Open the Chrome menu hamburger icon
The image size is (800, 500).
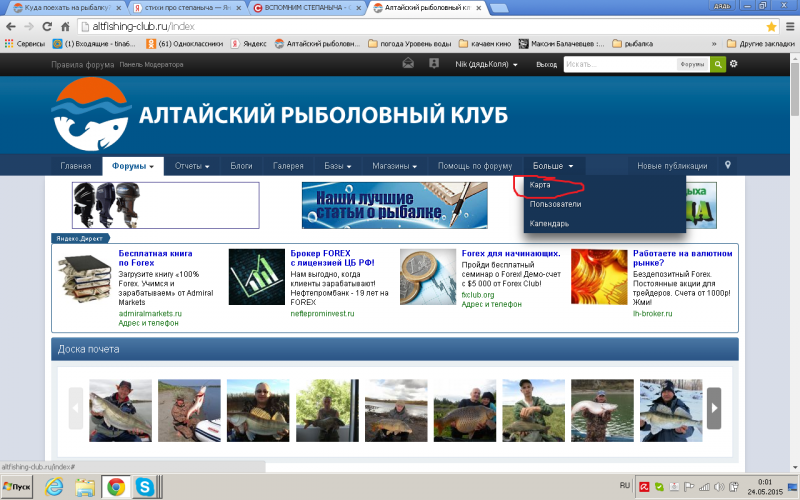click(790, 27)
